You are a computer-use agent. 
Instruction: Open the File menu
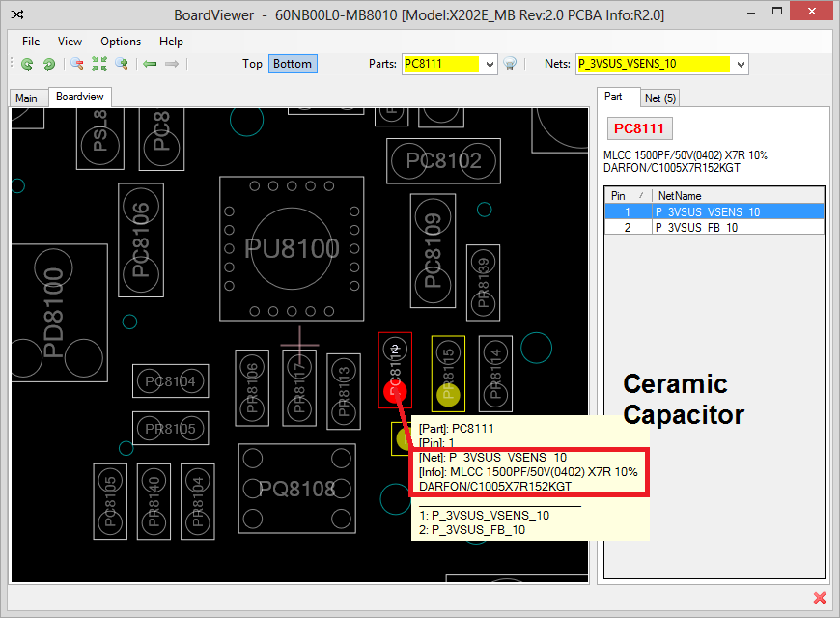(31, 42)
